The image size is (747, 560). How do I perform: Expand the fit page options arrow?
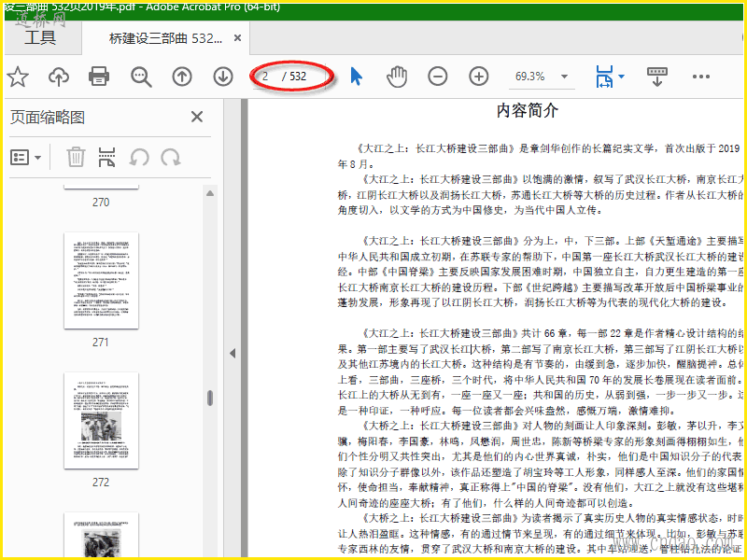[621, 77]
